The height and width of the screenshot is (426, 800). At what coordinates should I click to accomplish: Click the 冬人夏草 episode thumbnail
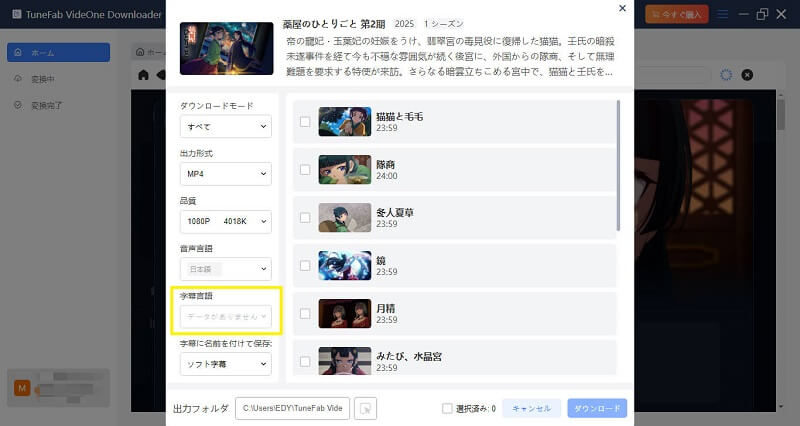344,217
